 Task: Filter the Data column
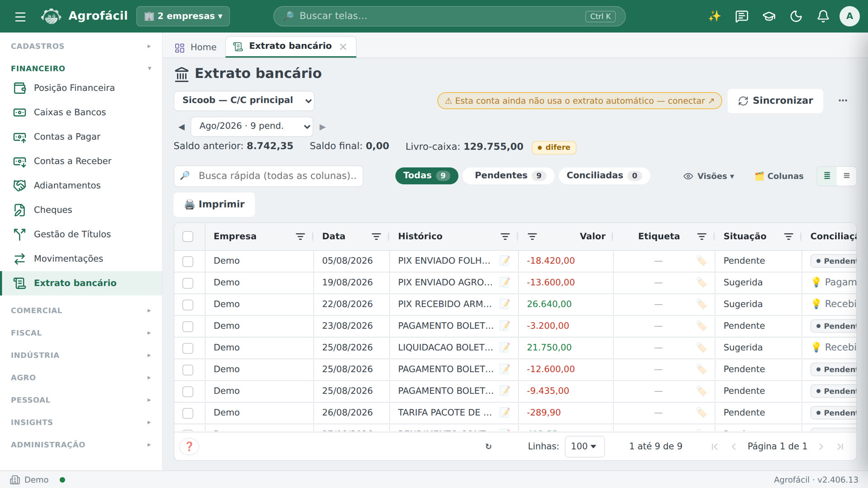(x=376, y=236)
